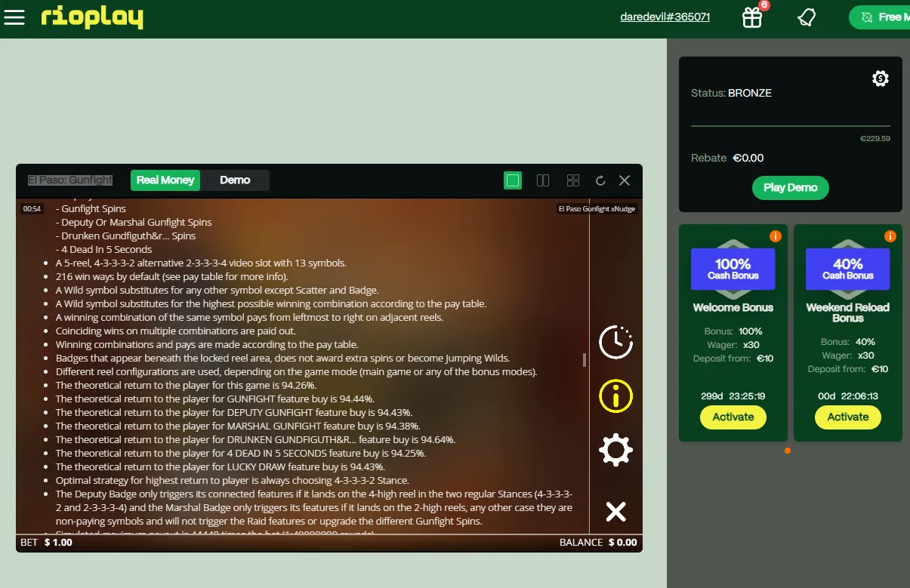Click the 00:54 session timer
The image size is (910, 588).
coord(32,209)
